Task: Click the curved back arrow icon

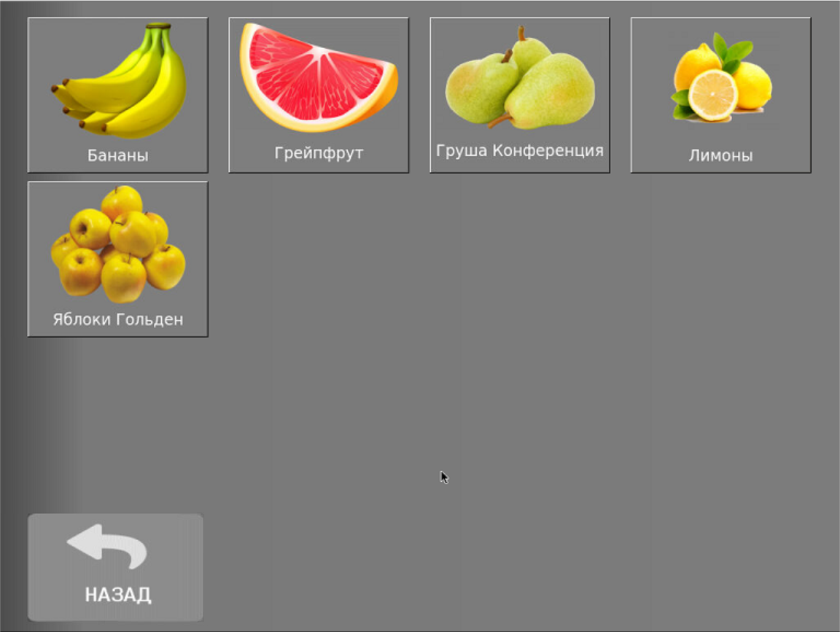Action: pyautogui.click(x=107, y=546)
